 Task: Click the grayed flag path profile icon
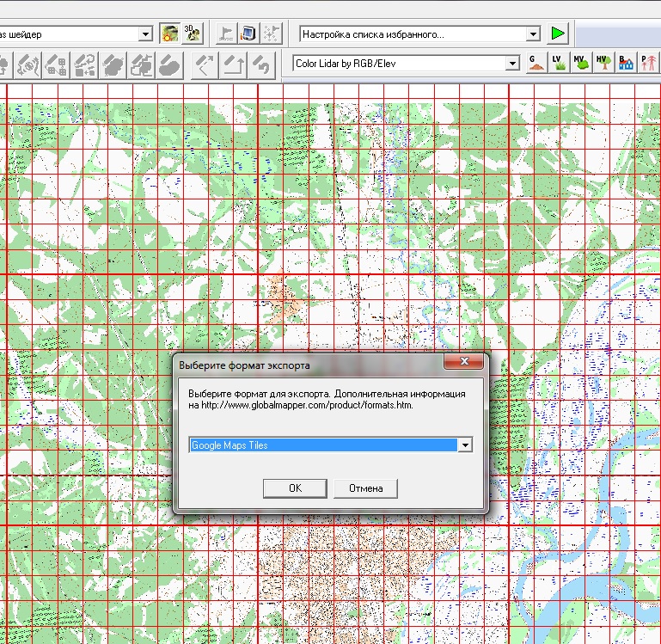pyautogui.click(x=226, y=34)
